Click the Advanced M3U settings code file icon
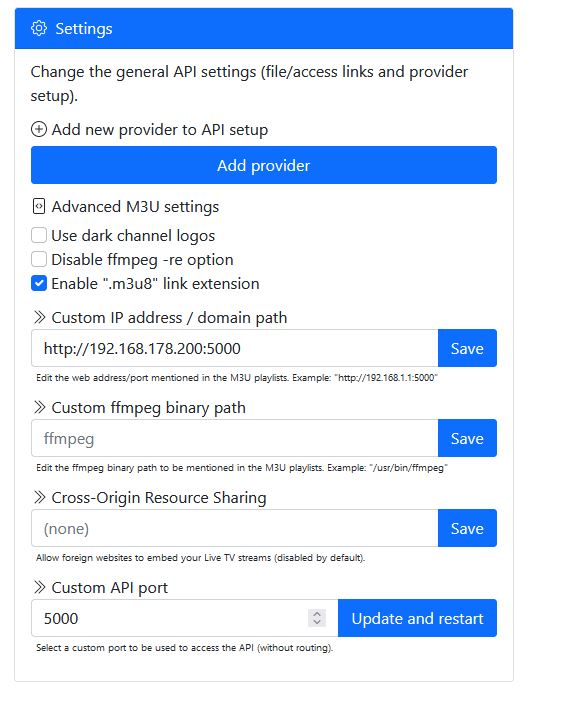The image size is (562, 711). click(x=39, y=207)
